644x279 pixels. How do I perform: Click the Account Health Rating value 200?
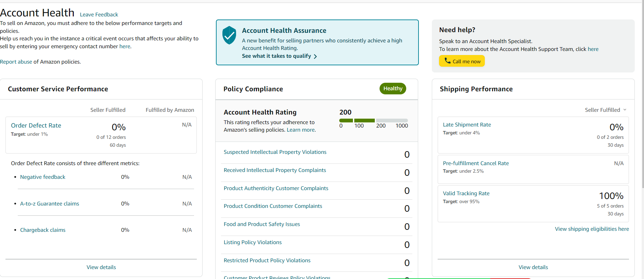(345, 112)
